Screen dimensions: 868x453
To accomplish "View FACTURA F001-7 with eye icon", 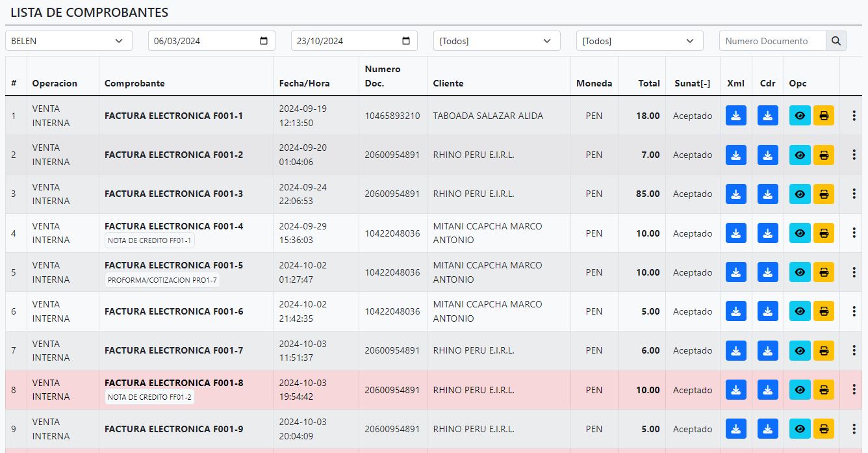I will click(799, 350).
